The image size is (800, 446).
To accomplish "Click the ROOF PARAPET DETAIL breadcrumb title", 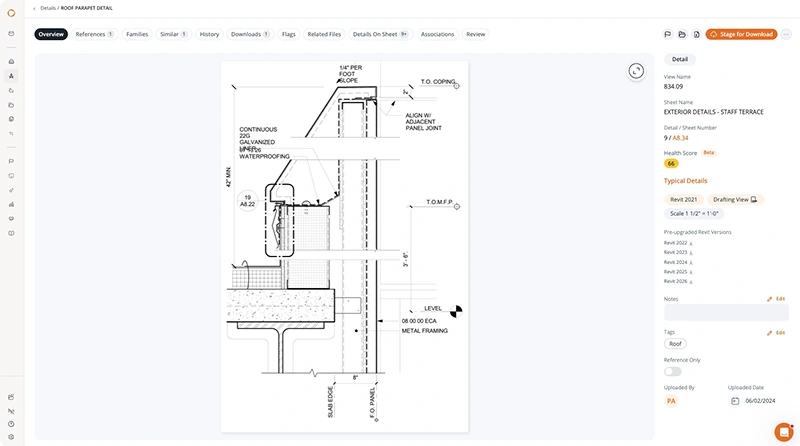I will pyautogui.click(x=87, y=8).
